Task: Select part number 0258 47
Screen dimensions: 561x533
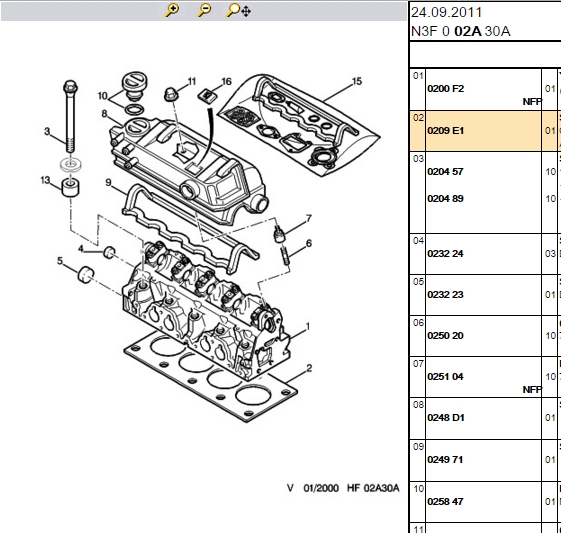Action: point(445,502)
